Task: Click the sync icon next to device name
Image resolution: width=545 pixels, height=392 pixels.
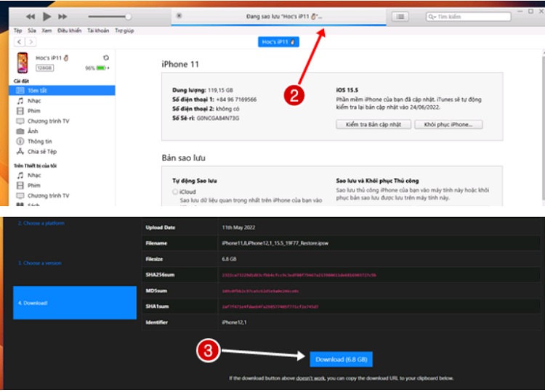Action: point(106,57)
